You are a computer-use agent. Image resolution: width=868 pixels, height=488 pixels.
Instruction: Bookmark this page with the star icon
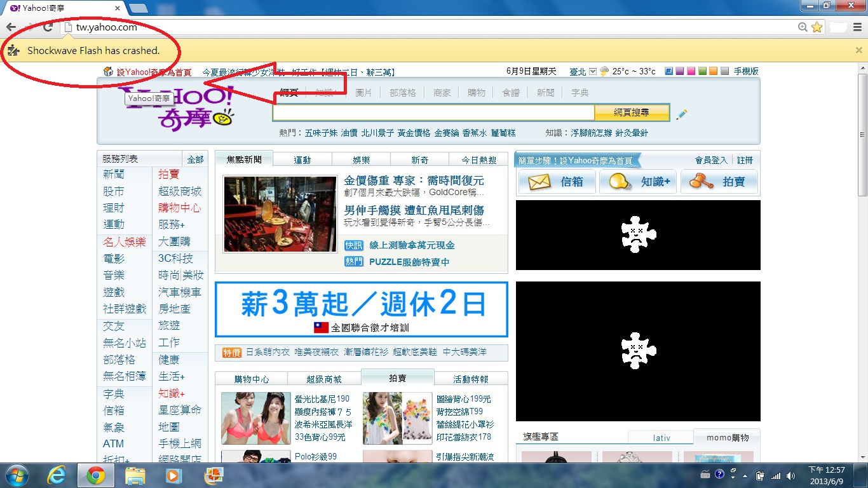pyautogui.click(x=817, y=27)
